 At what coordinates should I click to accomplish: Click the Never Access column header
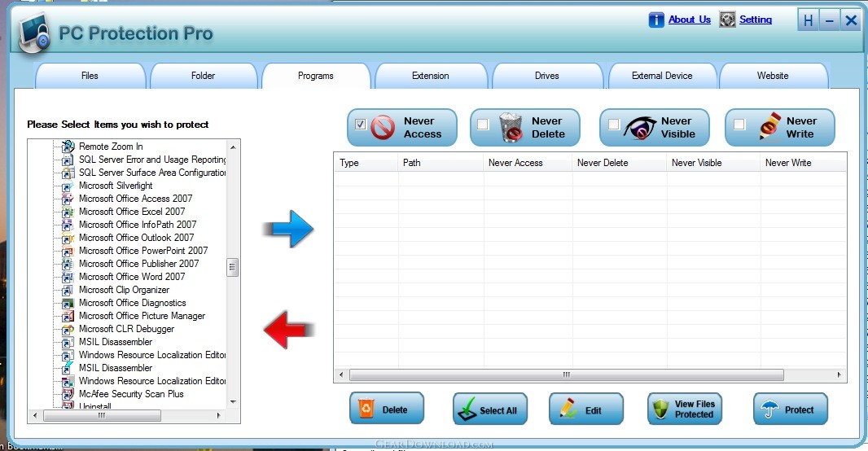[x=528, y=163]
